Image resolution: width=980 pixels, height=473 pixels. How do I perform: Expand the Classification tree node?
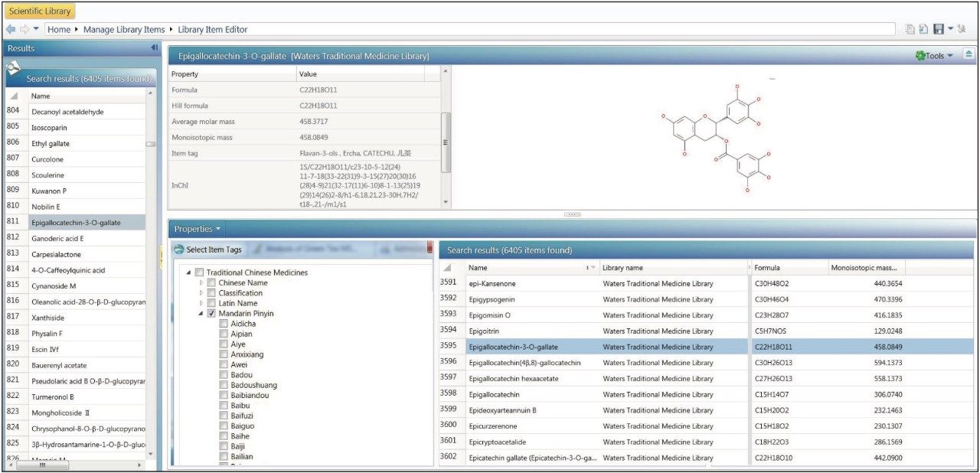pos(201,293)
